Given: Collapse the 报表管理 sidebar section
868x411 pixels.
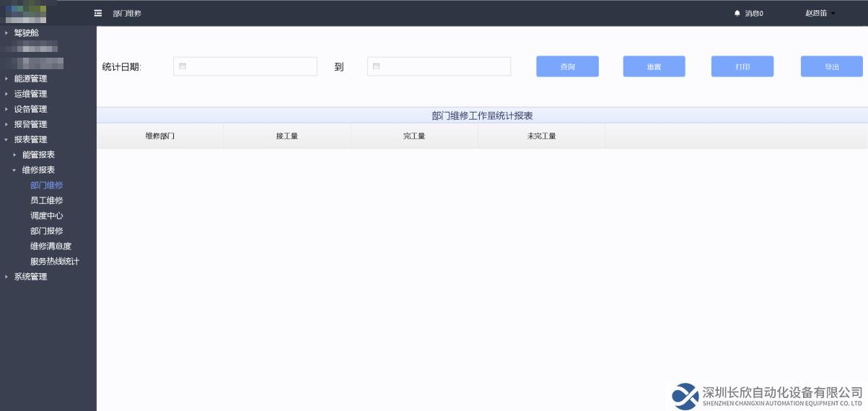Looking at the screenshot, I should tap(30, 139).
